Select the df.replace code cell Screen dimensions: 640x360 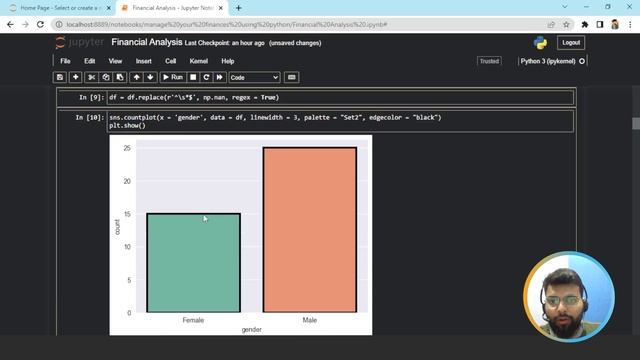pos(340,98)
